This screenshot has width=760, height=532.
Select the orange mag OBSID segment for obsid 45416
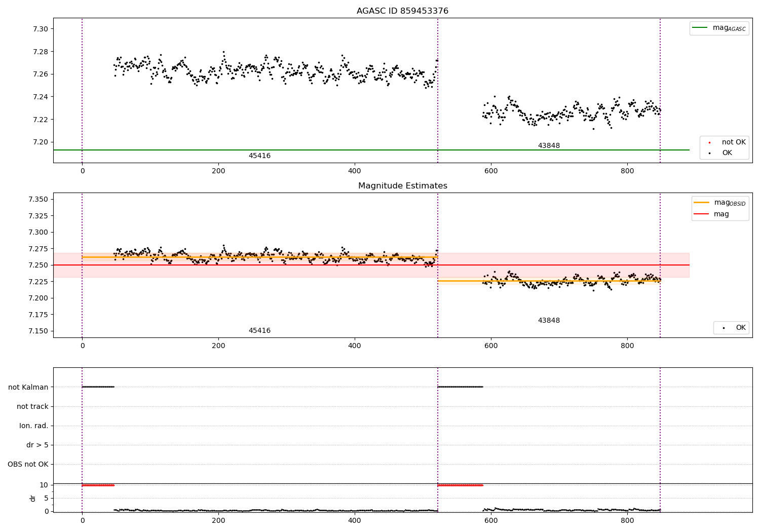260,257
